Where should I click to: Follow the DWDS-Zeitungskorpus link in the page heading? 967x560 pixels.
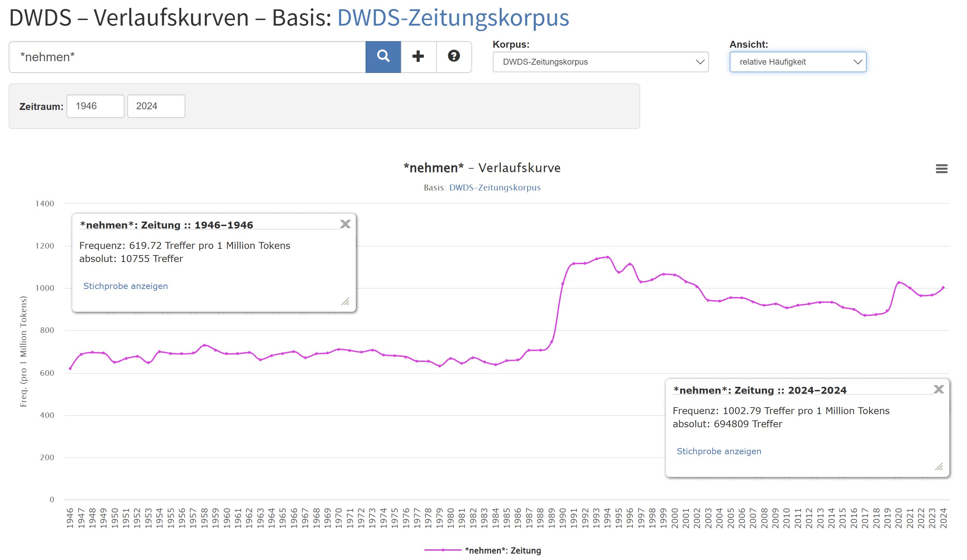453,18
